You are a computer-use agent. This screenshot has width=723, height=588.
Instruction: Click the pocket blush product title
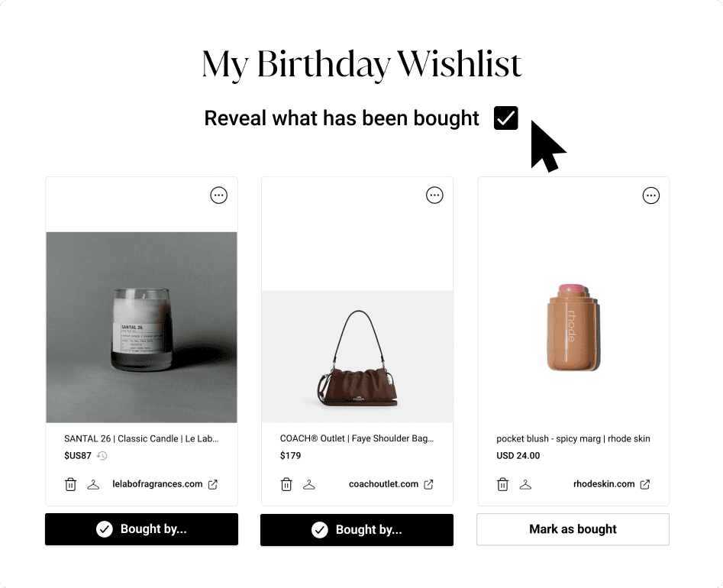coord(573,438)
